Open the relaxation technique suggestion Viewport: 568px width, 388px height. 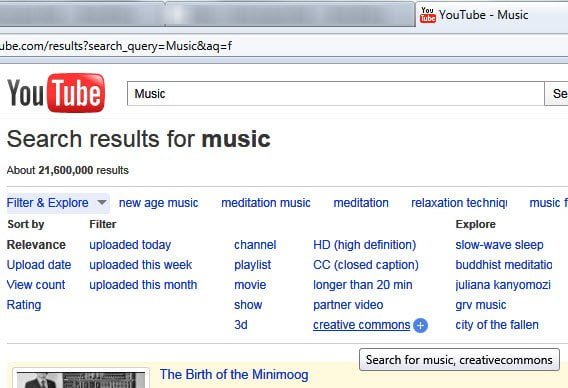(x=459, y=203)
